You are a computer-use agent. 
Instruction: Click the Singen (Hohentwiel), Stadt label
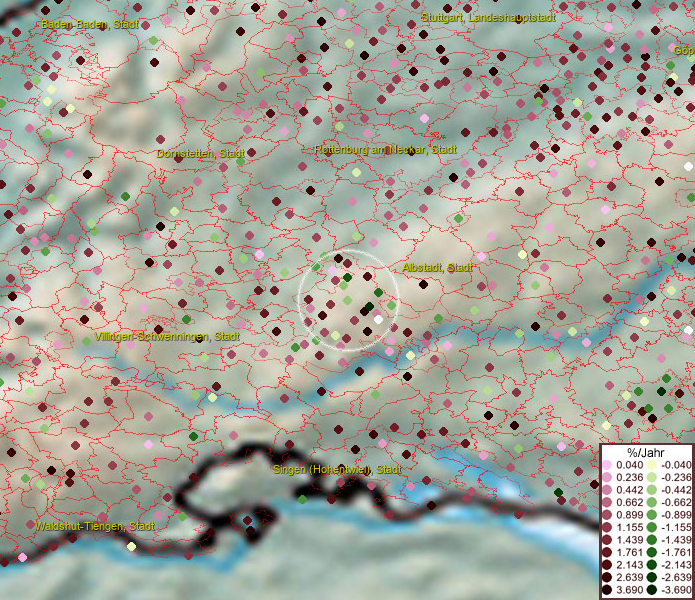tap(337, 469)
